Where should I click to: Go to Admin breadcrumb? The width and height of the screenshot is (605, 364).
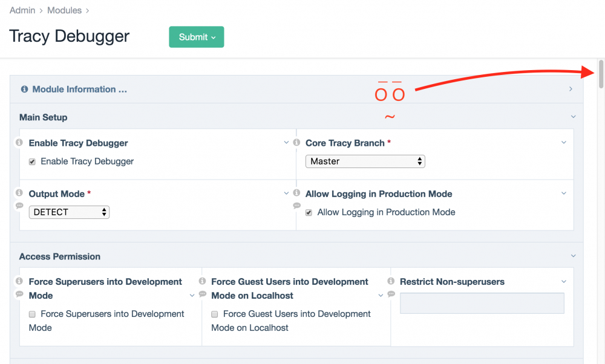click(x=22, y=10)
